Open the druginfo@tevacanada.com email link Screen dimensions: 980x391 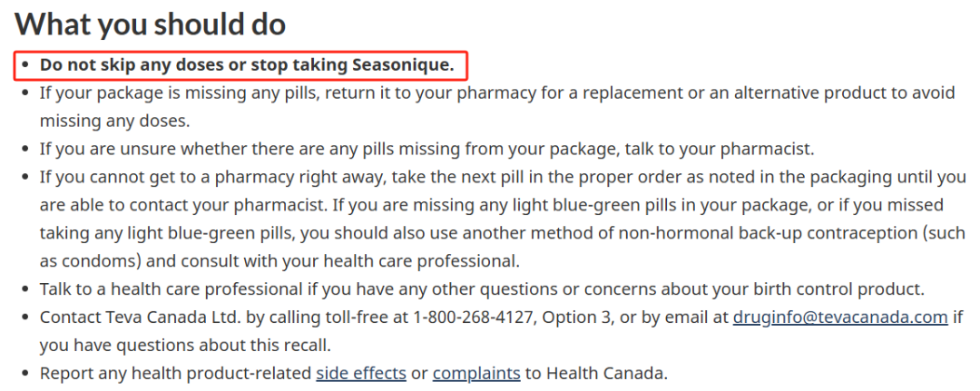(x=840, y=318)
